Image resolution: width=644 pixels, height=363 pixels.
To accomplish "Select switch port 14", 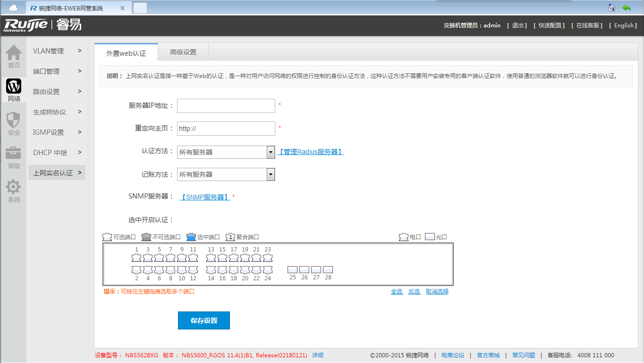I will coord(211,270).
